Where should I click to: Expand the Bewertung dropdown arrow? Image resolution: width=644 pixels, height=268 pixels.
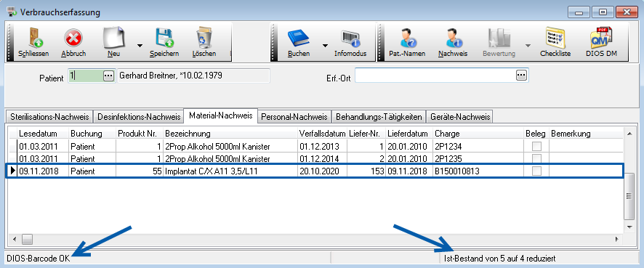528,45
